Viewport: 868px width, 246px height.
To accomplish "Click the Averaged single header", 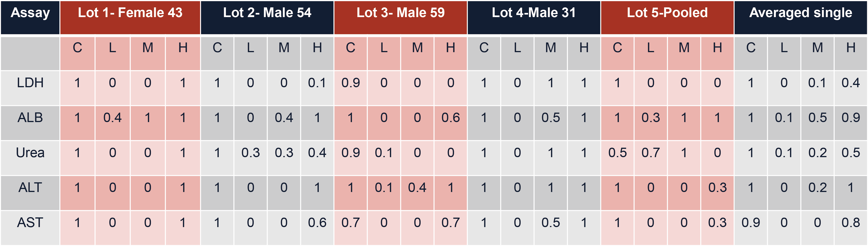I will tap(801, 13).
